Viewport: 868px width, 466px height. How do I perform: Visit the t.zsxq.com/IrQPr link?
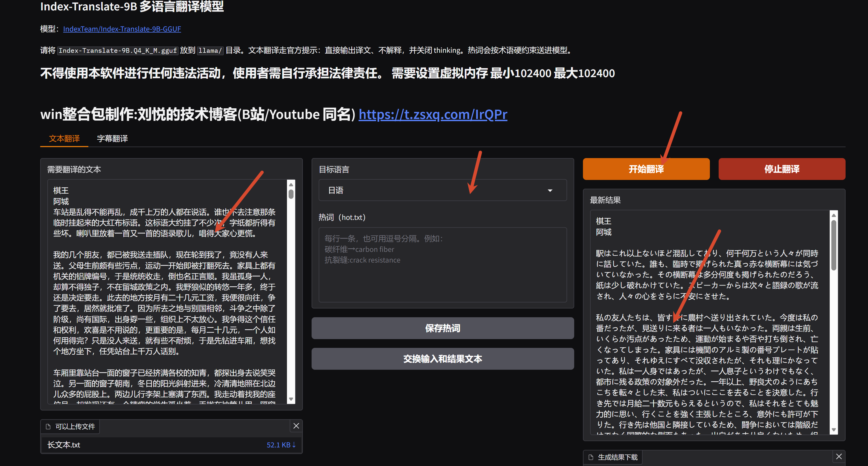(433, 115)
